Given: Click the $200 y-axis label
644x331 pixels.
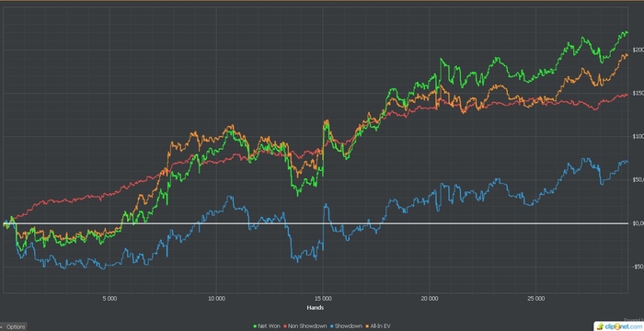Looking at the screenshot, I should 638,50.
